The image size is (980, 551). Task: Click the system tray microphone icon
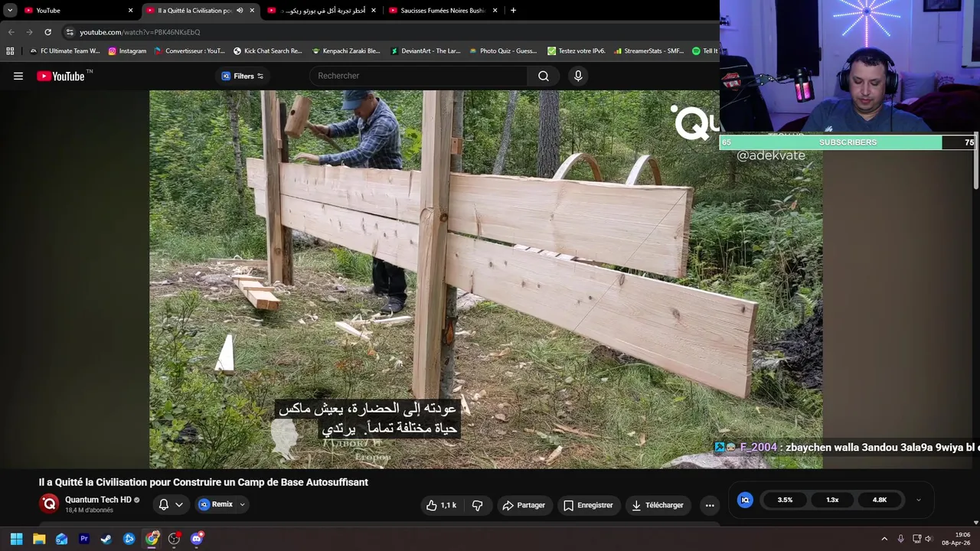900,539
